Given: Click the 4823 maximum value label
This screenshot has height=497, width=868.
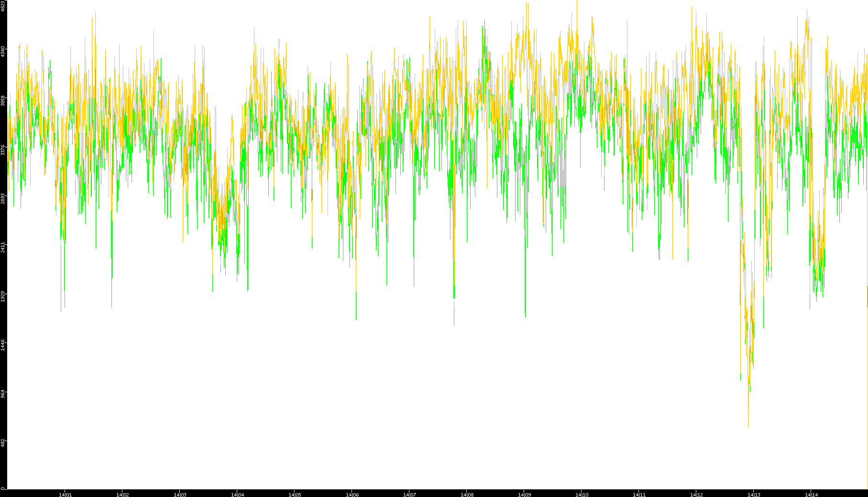Looking at the screenshot, I should point(3,6).
